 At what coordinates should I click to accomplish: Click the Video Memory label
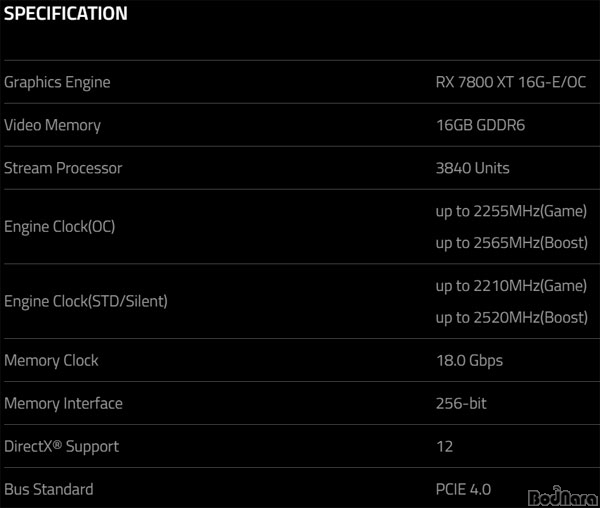pos(52,125)
